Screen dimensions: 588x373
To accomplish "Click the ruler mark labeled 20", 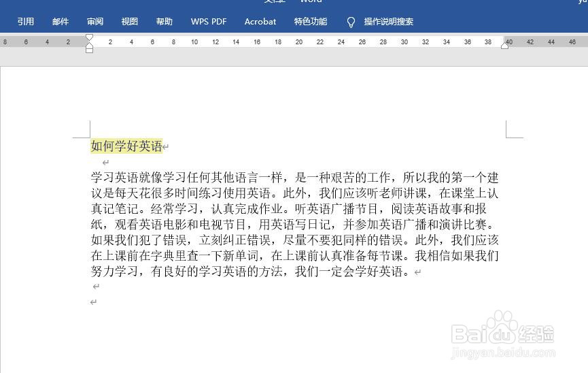I will coord(299,42).
